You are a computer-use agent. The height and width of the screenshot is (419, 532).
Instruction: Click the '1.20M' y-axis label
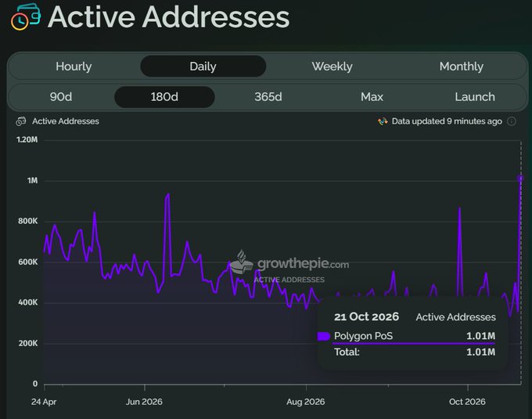tap(27, 139)
